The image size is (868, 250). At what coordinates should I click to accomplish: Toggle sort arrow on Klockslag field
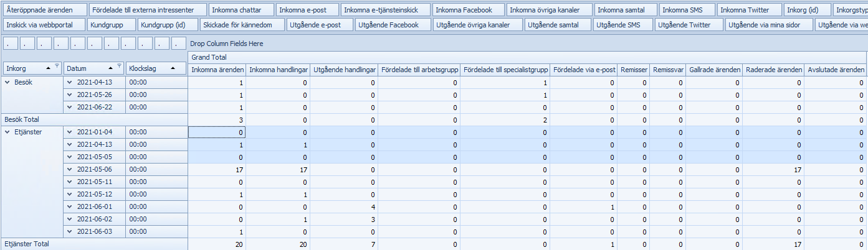tap(173, 68)
